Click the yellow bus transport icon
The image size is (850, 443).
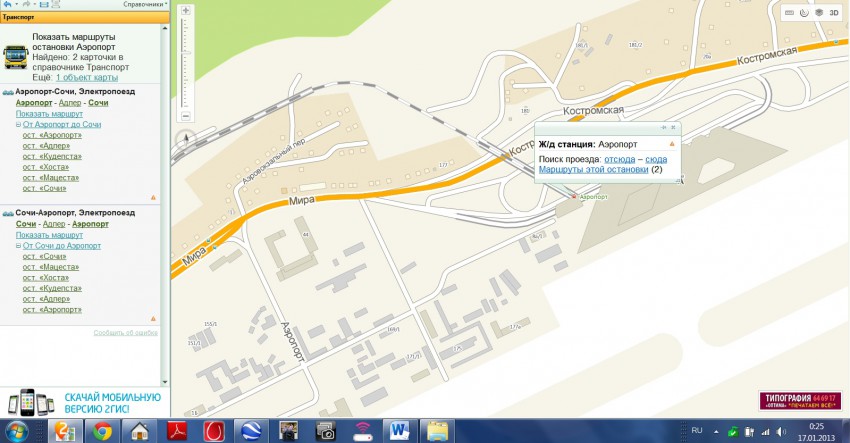point(15,56)
